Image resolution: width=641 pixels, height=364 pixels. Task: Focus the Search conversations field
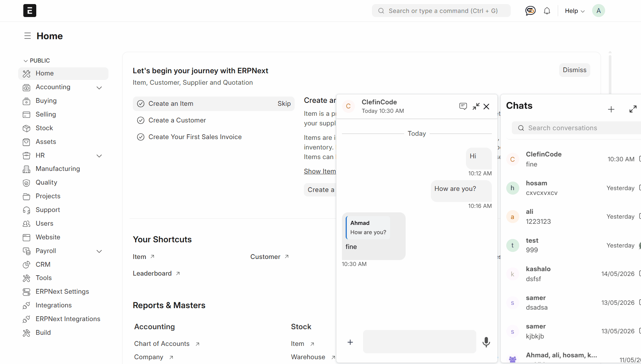click(577, 128)
